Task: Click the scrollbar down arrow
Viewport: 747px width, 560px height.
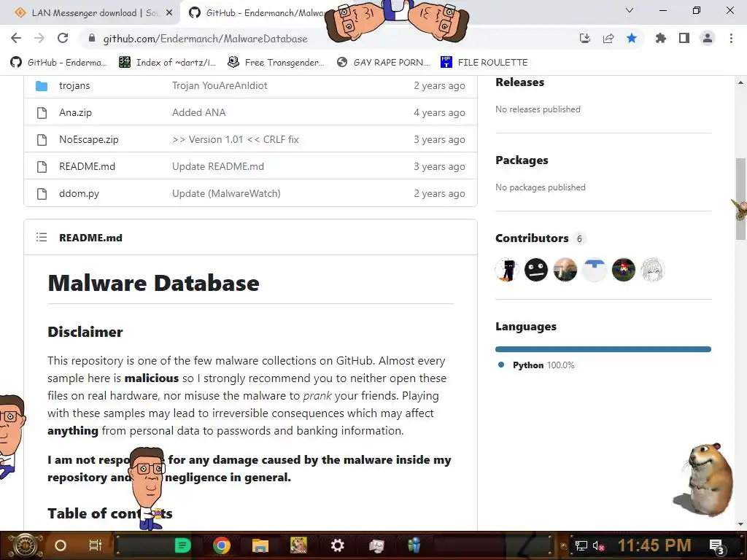Action: [740, 524]
